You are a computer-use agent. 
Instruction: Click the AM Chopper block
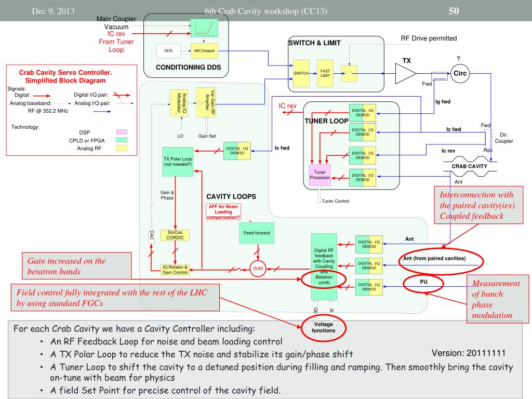click(204, 50)
